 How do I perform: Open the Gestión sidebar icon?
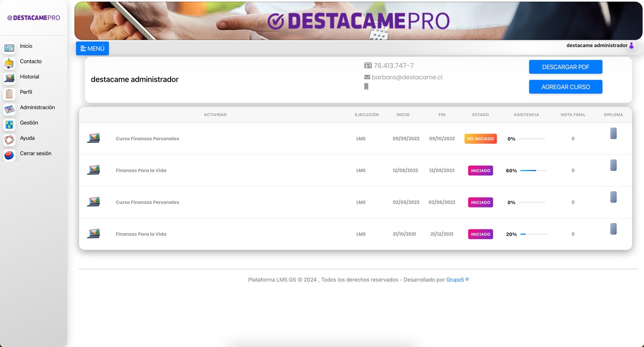tap(9, 124)
